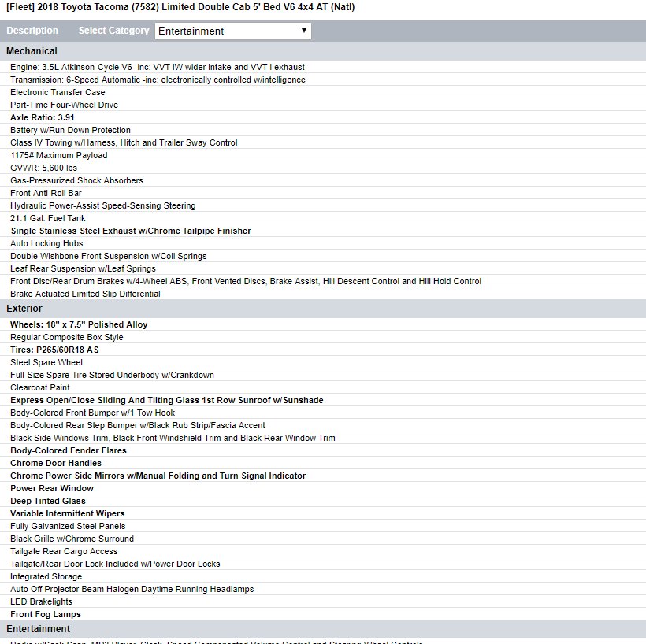The height and width of the screenshot is (644, 646).
Task: Select 'Clearcoat Paint' row
Action: click(x=323, y=387)
